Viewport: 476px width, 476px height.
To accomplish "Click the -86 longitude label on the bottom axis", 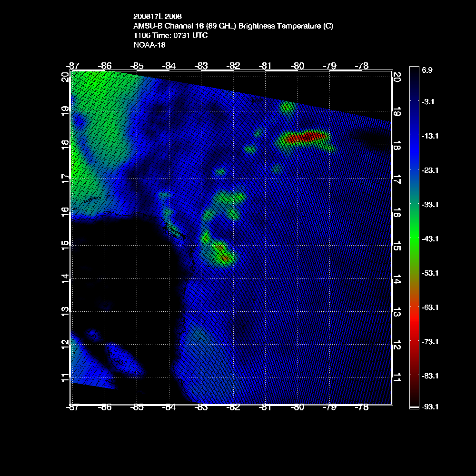I will point(105,407).
